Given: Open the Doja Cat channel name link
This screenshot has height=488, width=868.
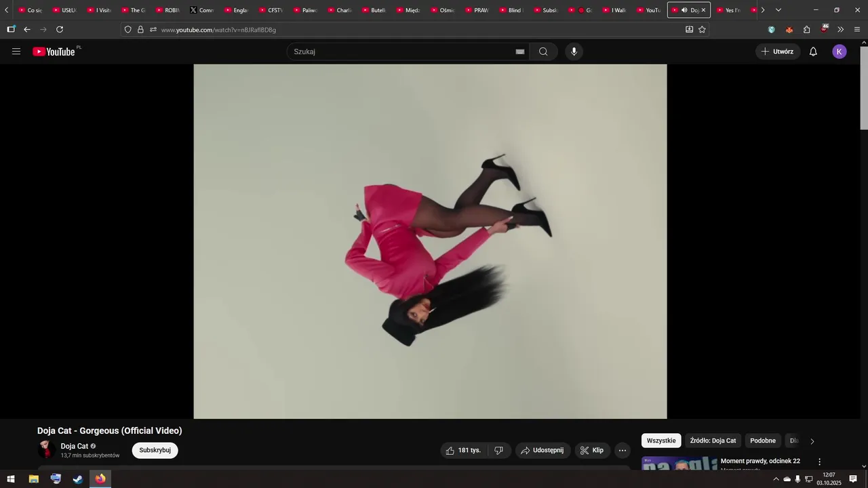Looking at the screenshot, I should [x=75, y=446].
